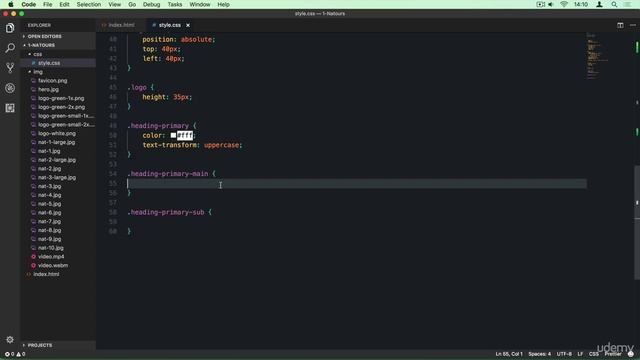The width and height of the screenshot is (640, 360).
Task: Click the errors and warnings status indicator
Action: (x=15, y=354)
